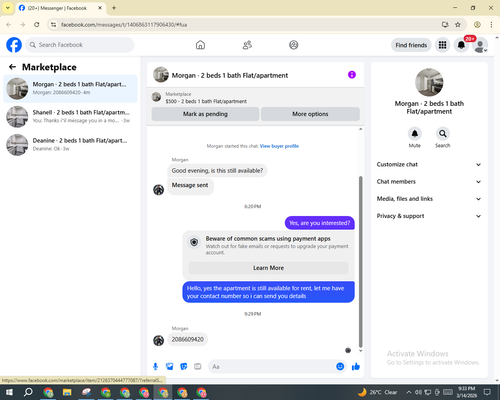Screen dimensions: 500x400
Task: Search in conversation using magnifier icon
Action: (443, 134)
